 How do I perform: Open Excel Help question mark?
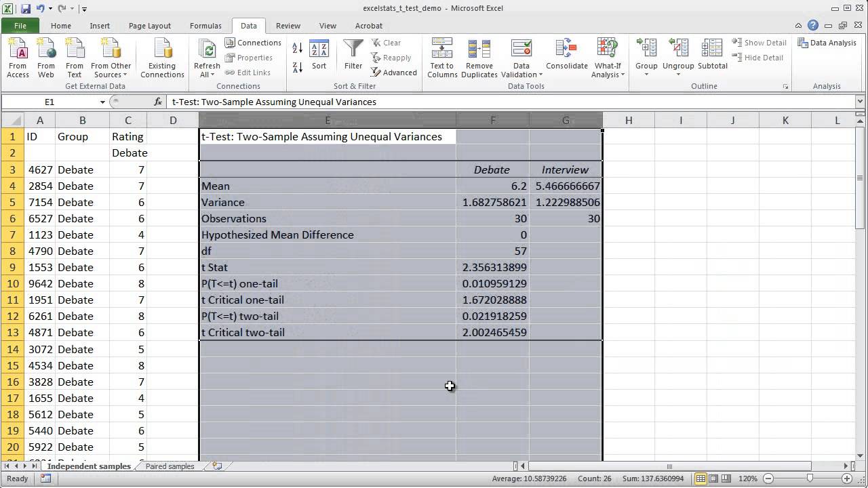click(x=813, y=26)
